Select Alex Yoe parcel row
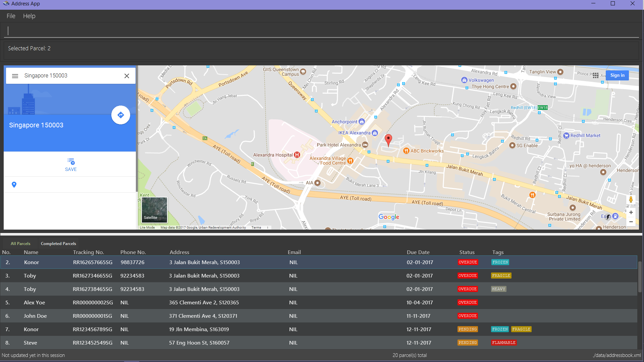This screenshot has height=362, width=644. coord(319,303)
